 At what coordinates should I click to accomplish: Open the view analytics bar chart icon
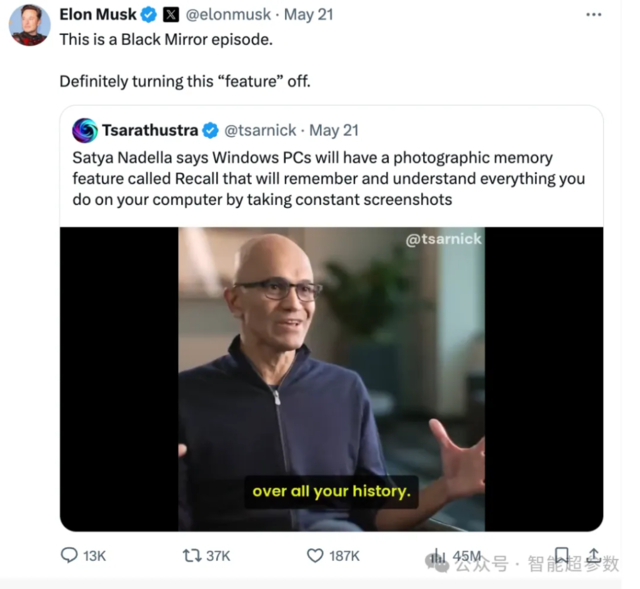click(438, 556)
